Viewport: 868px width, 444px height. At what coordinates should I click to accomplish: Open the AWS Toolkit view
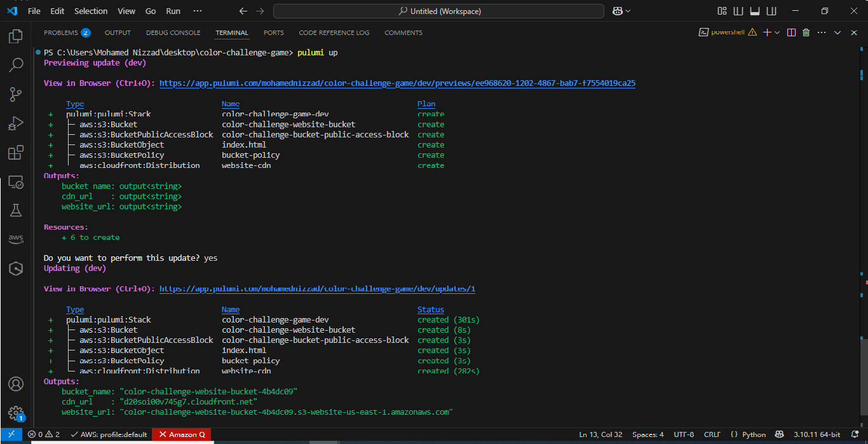coord(16,239)
